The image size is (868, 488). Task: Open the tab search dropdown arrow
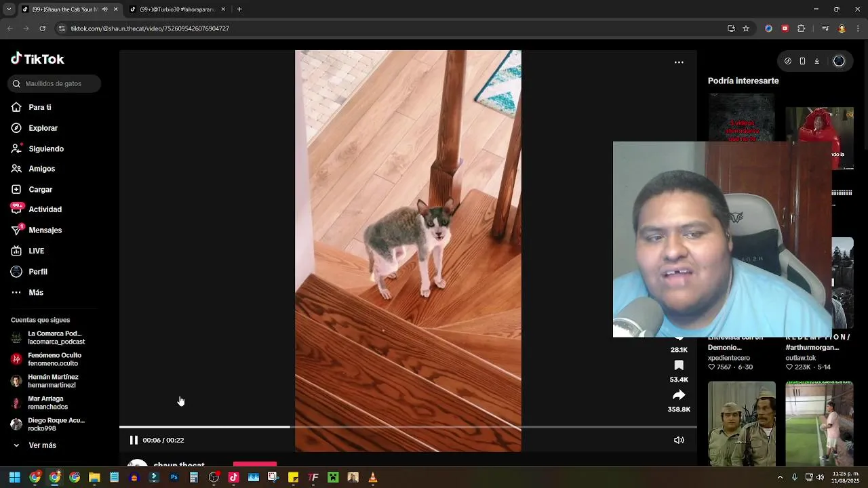pos(9,9)
